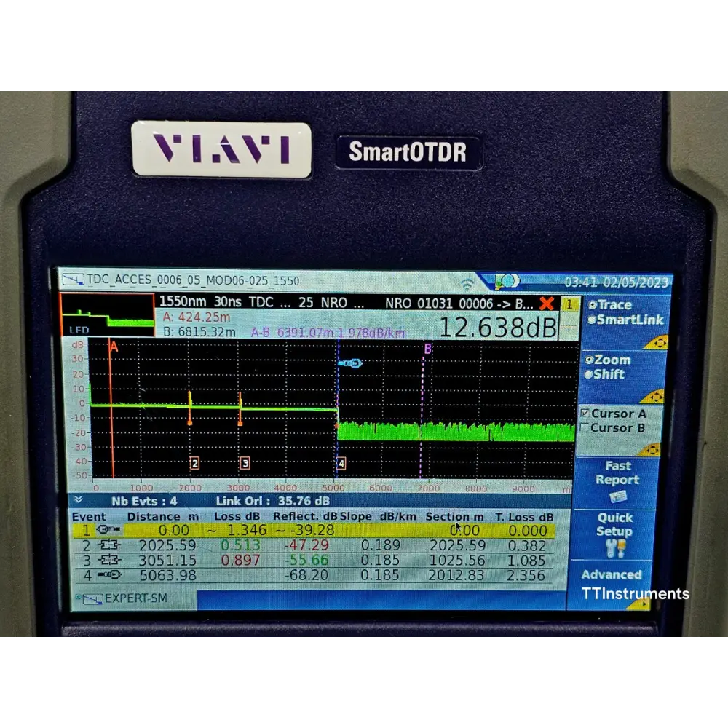This screenshot has height=728, width=728.
Task: Click the 1550nm 30ns trace header
Action: [x=200, y=302]
